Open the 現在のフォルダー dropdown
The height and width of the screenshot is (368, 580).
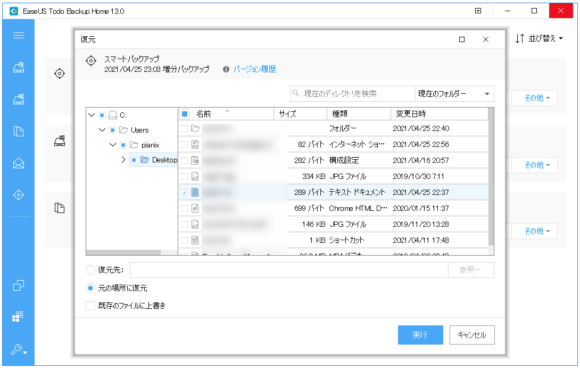454,94
